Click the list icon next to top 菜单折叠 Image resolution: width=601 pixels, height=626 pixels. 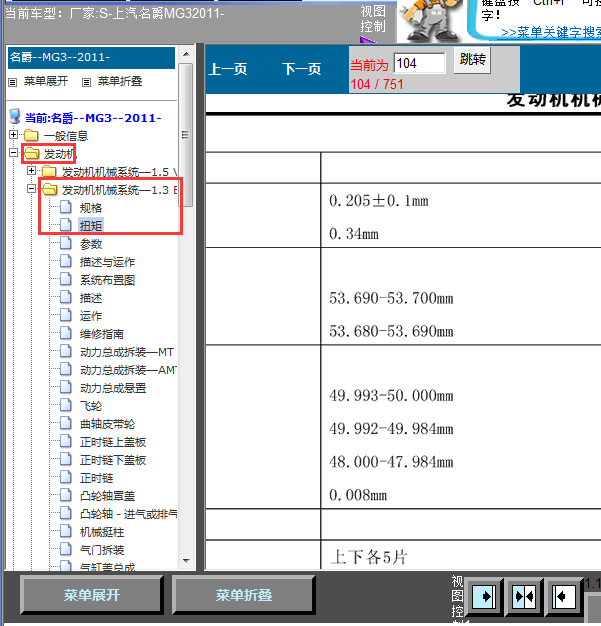coord(86,82)
